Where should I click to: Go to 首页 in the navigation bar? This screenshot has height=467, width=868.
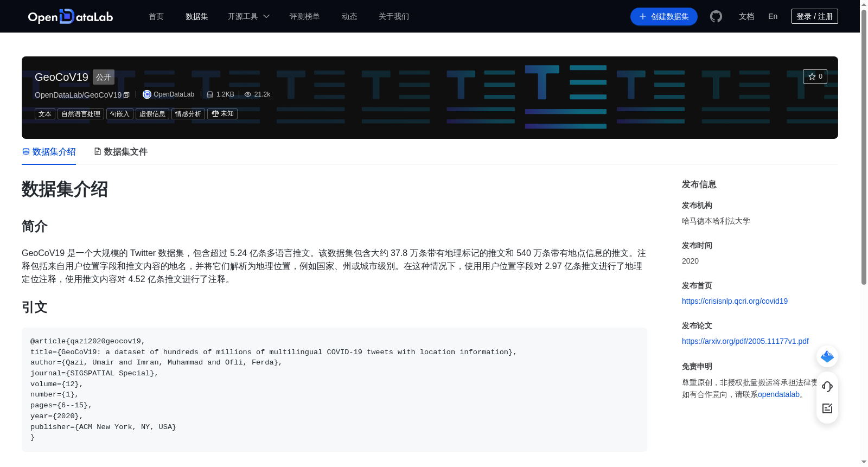(x=156, y=16)
